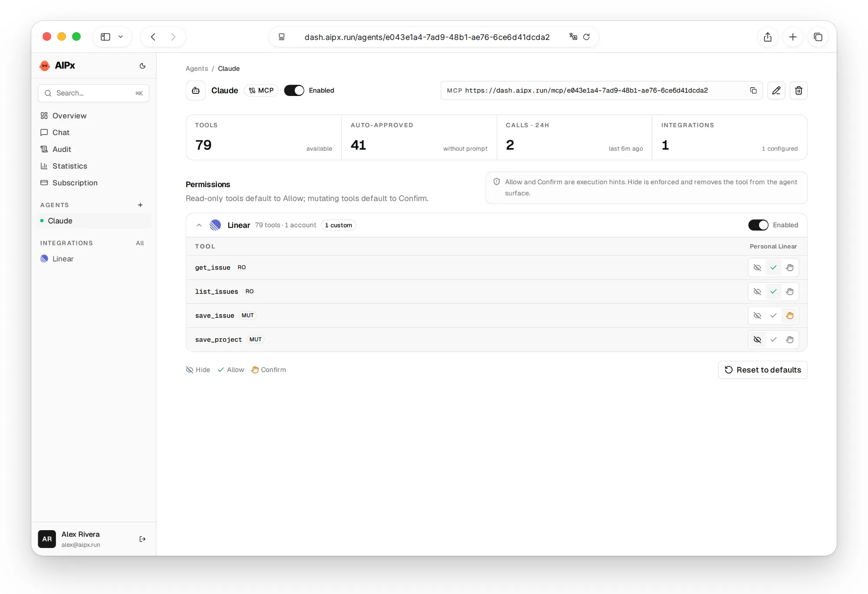Focus the sidebar Search field
This screenshot has width=868, height=594.
94,93
